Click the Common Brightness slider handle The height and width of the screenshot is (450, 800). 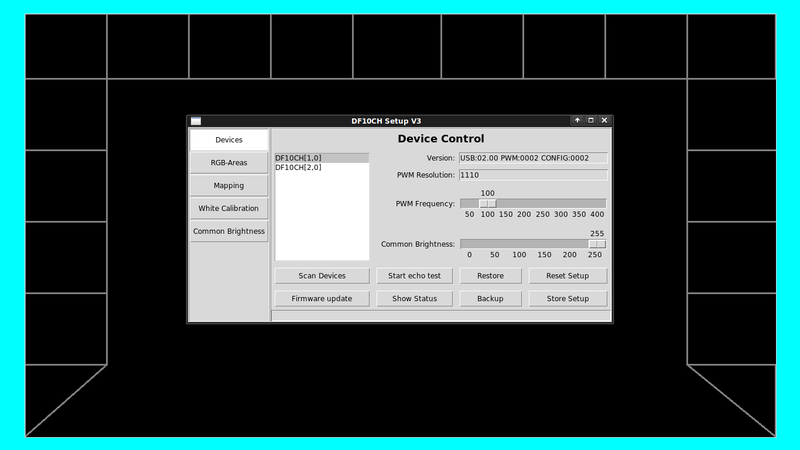pos(597,243)
